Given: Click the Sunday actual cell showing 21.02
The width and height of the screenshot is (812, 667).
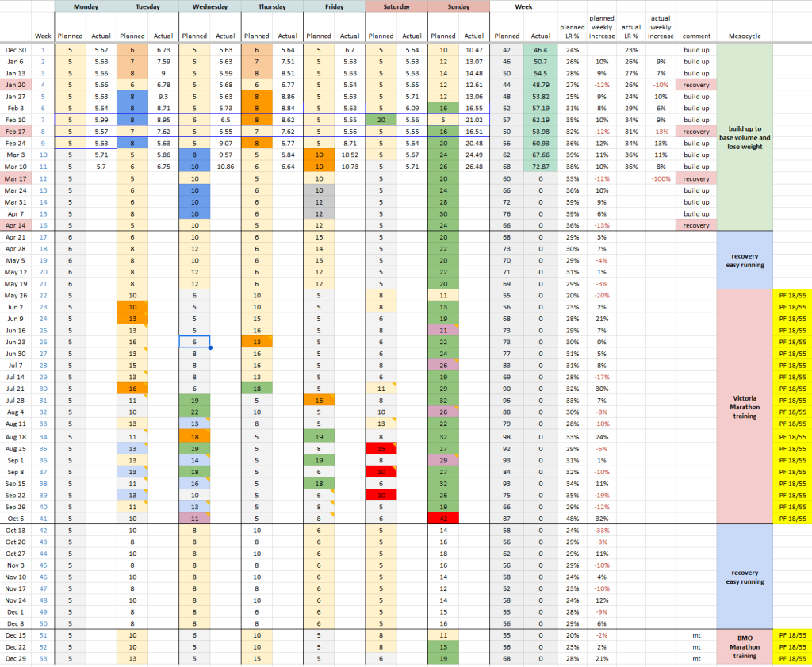Looking at the screenshot, I should point(474,118).
